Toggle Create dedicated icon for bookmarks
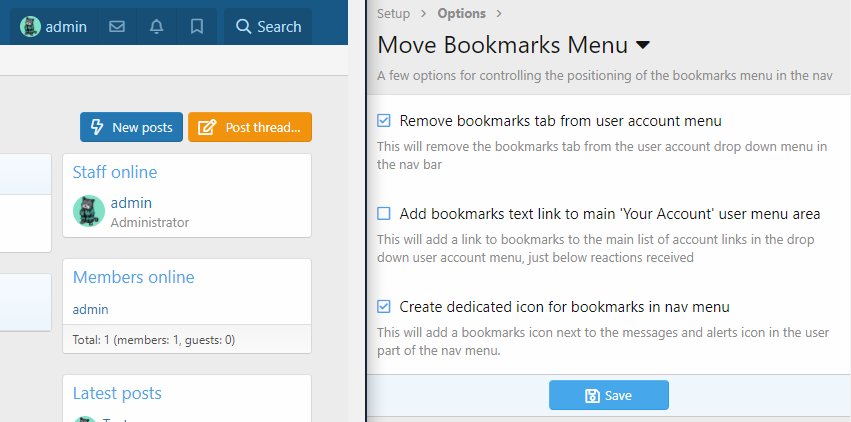The height and width of the screenshot is (422, 851). (384, 307)
